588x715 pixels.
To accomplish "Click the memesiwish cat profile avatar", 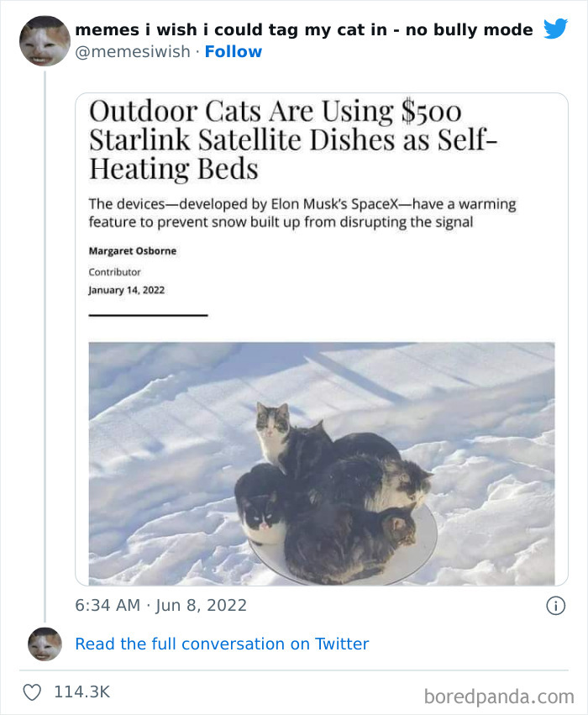I will tap(44, 40).
